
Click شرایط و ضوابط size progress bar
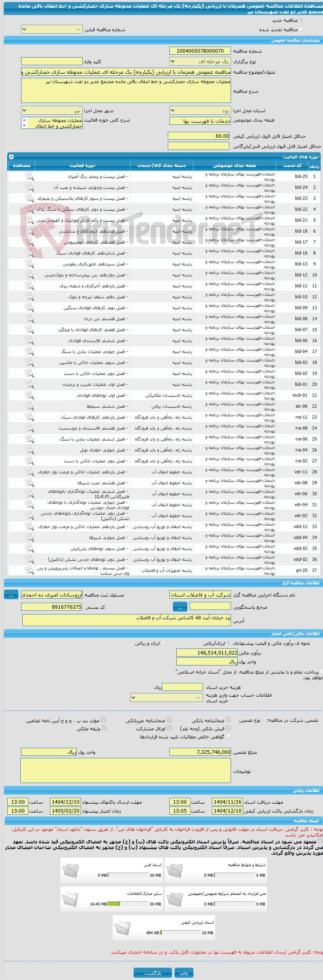[234, 875]
